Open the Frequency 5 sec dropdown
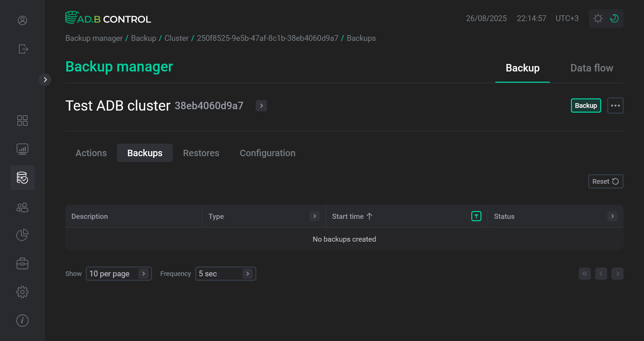Image resolution: width=644 pixels, height=341 pixels. click(x=225, y=274)
